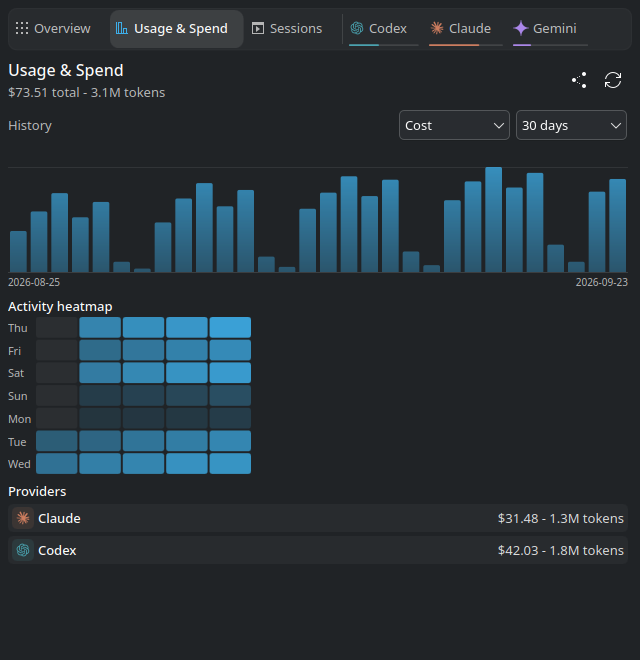
Task: Click the '$31.48 - 1.3M tokens' value
Action: pos(560,518)
